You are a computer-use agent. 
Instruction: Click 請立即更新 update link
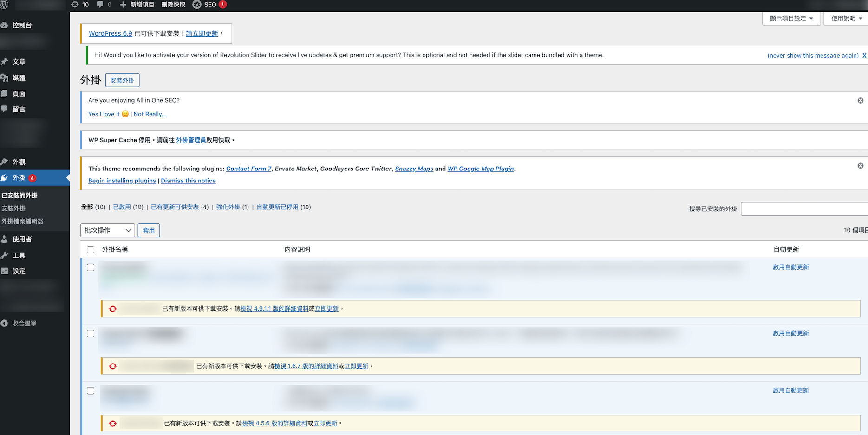point(202,33)
